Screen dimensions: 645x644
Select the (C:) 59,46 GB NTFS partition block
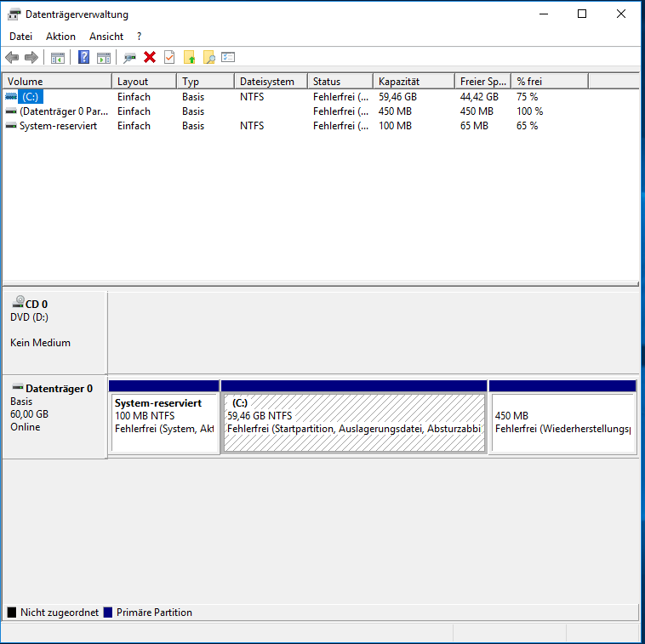pos(354,417)
